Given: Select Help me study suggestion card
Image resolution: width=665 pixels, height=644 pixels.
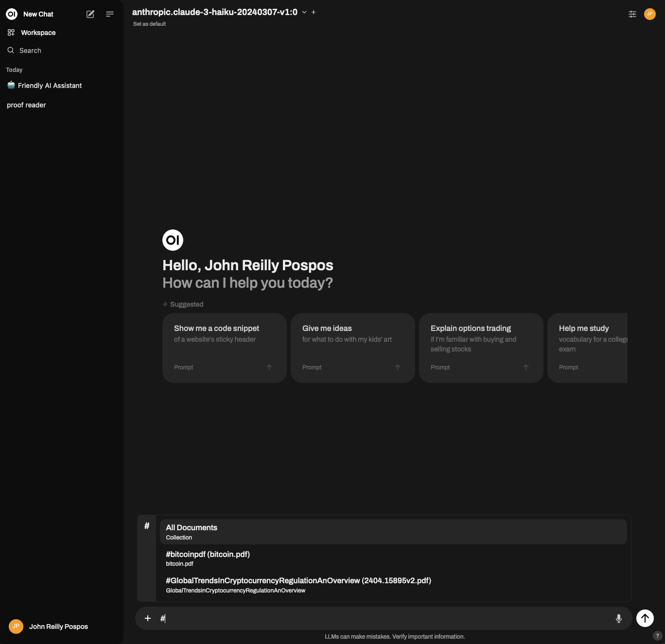Looking at the screenshot, I should 587,348.
